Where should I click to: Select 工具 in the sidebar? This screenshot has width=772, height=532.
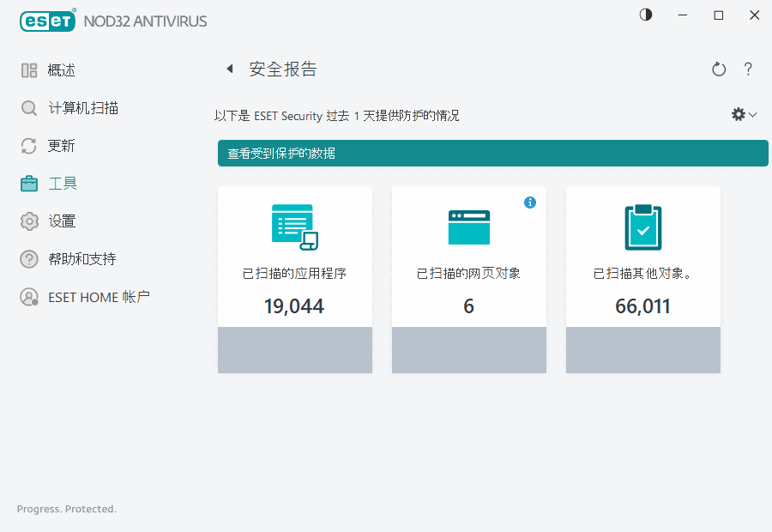(x=62, y=184)
